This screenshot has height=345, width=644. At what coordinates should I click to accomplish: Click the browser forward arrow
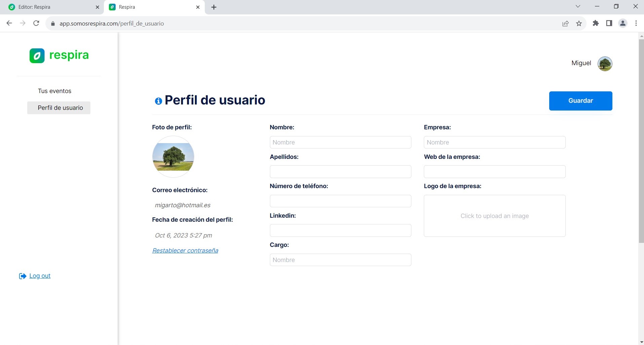pos(23,23)
